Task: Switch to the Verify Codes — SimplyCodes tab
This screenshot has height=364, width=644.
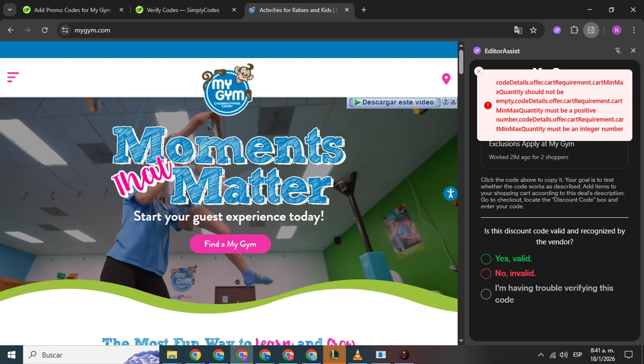Action: pos(185,10)
